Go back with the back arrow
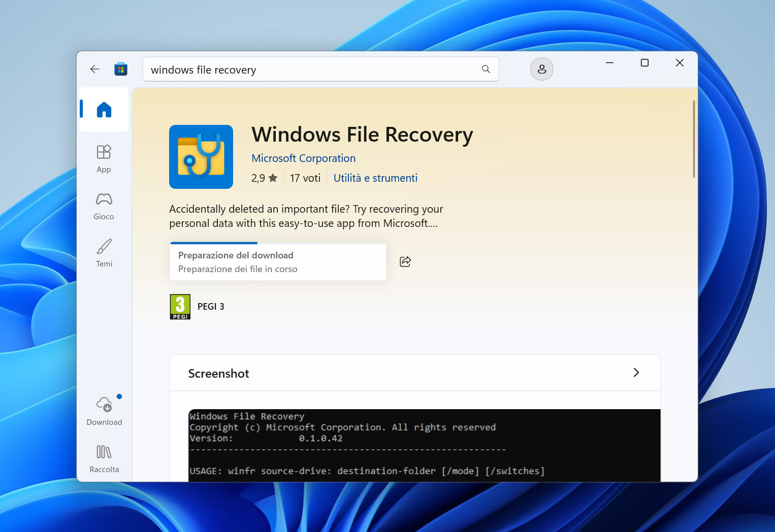The image size is (775, 532). tap(95, 69)
